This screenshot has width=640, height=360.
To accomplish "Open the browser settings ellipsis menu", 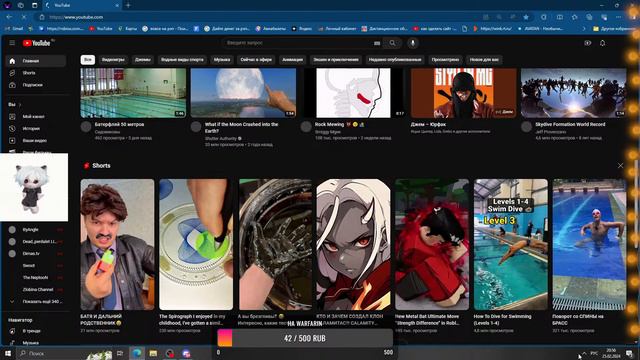I will 619,17.
